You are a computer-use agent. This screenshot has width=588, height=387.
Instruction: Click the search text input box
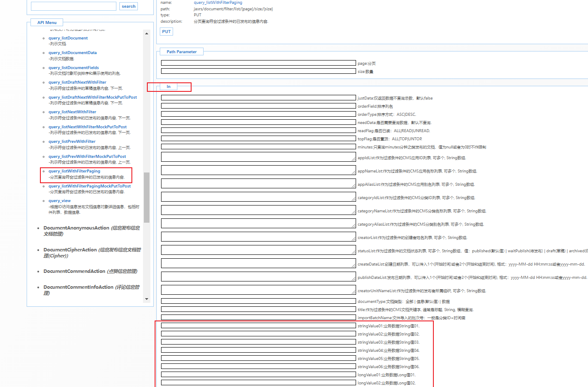pyautogui.click(x=73, y=6)
